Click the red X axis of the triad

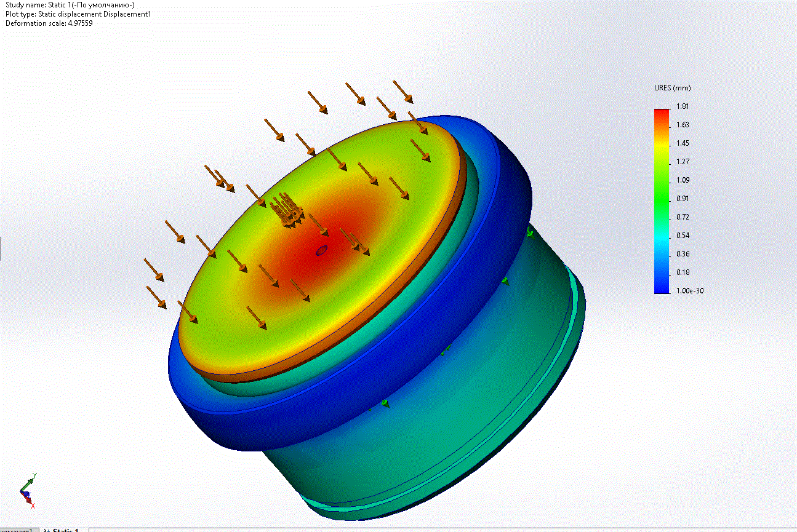click(30, 501)
